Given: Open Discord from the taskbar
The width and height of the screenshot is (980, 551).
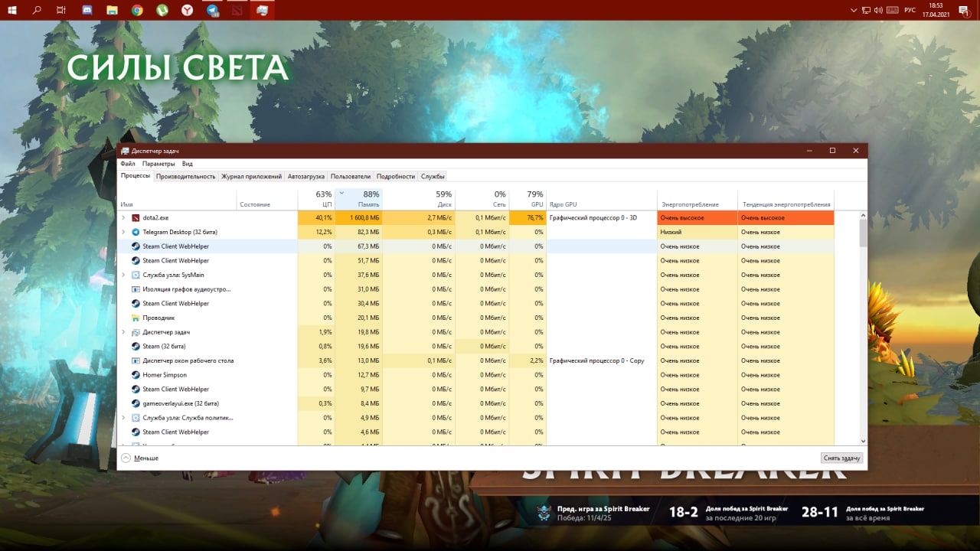Looking at the screenshot, I should 87,11.
